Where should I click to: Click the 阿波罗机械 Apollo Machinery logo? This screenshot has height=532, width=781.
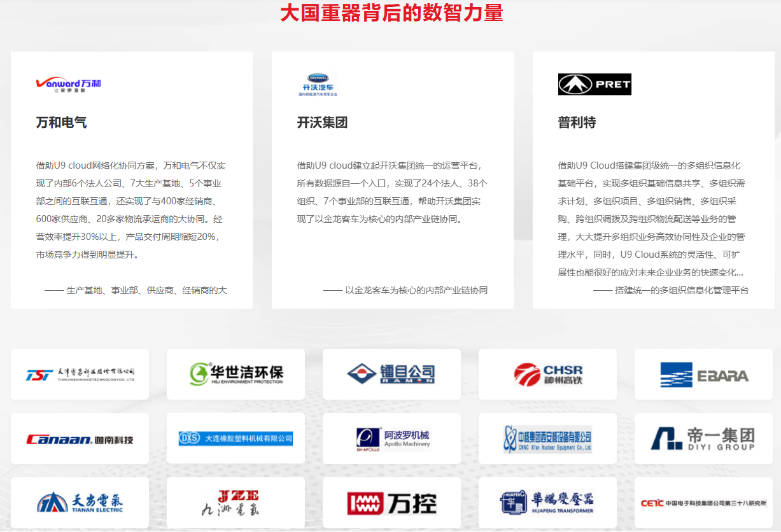[x=391, y=438]
